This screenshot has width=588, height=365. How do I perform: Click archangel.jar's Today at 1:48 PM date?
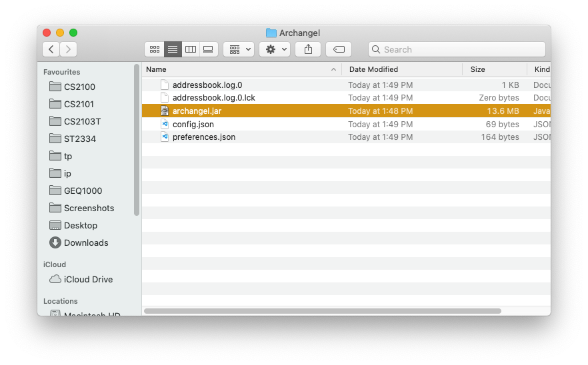click(380, 111)
